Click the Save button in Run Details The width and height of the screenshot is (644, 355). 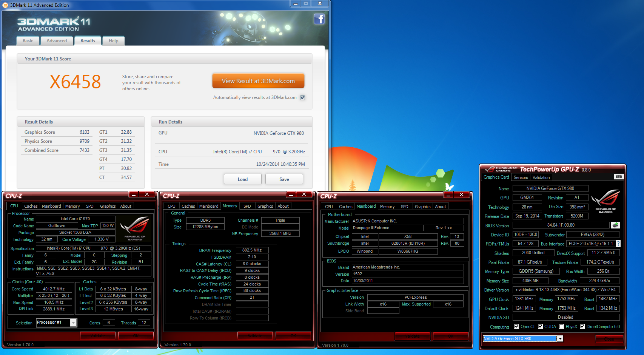tap(284, 179)
